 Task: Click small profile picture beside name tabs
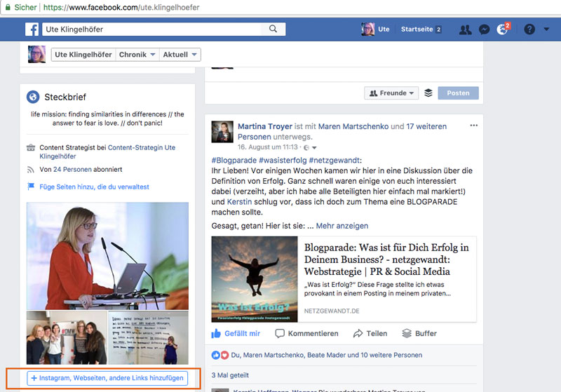point(37,55)
